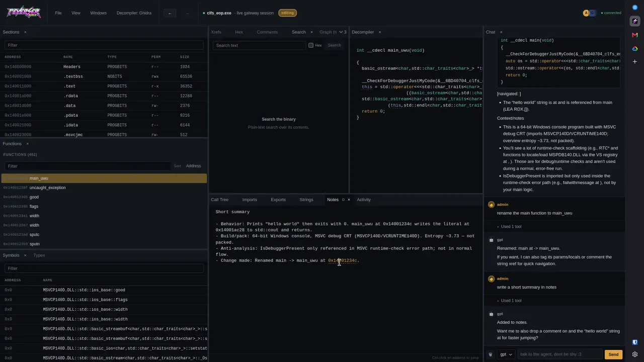Select the .textbss section row
The width and height of the screenshot is (644, 362).
[x=104, y=76]
